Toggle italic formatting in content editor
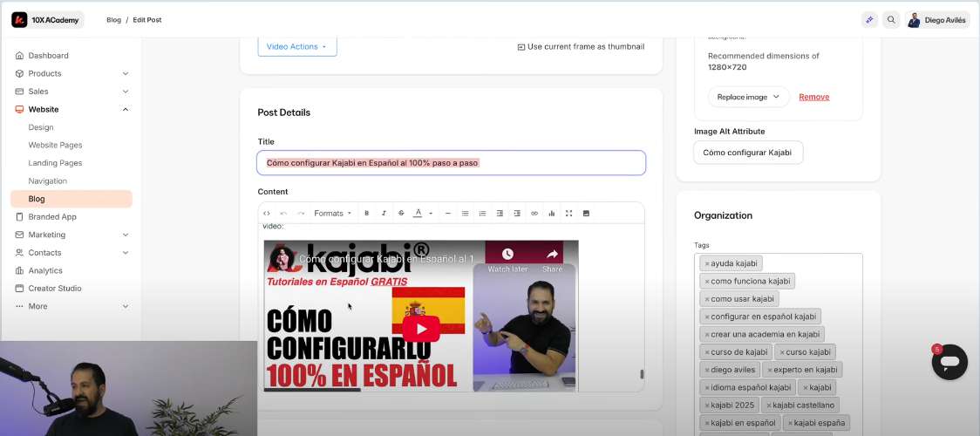 point(384,213)
